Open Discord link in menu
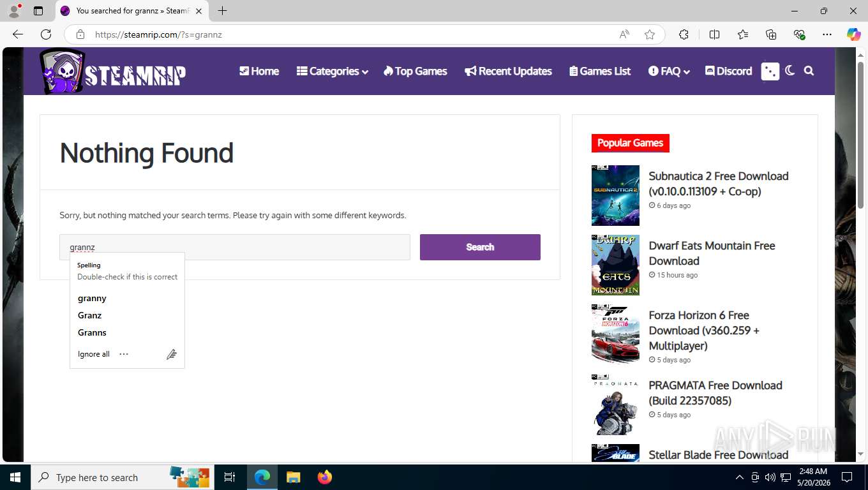The image size is (868, 490). tap(728, 71)
